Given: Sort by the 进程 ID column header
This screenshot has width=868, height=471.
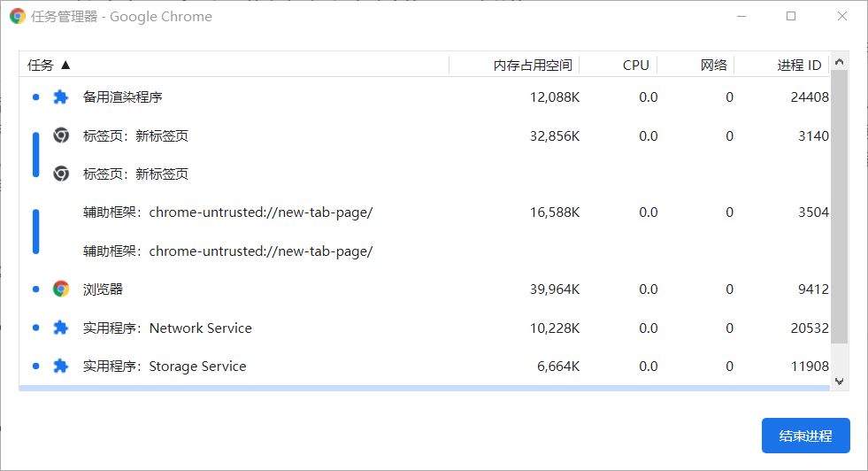Looking at the screenshot, I should tap(799, 65).
